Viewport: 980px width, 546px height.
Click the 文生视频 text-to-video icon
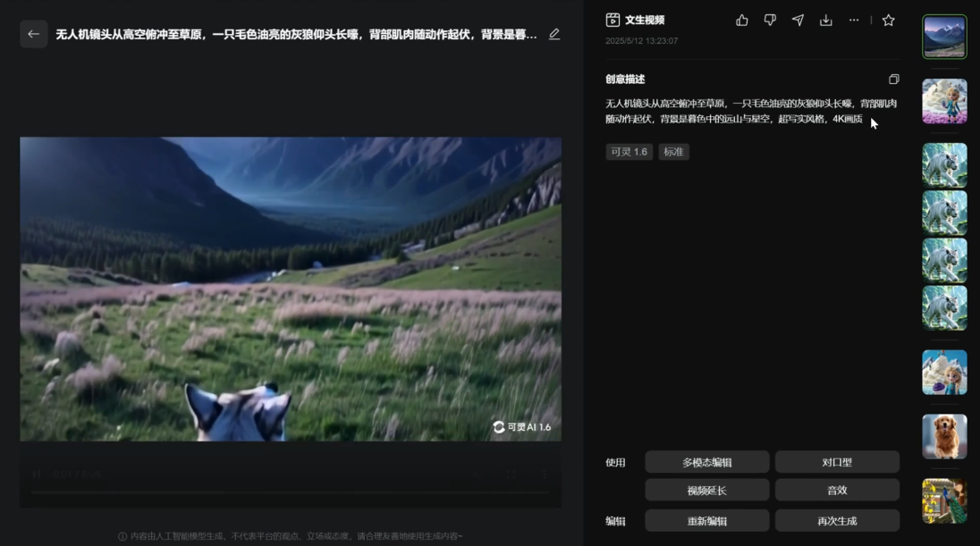click(612, 19)
